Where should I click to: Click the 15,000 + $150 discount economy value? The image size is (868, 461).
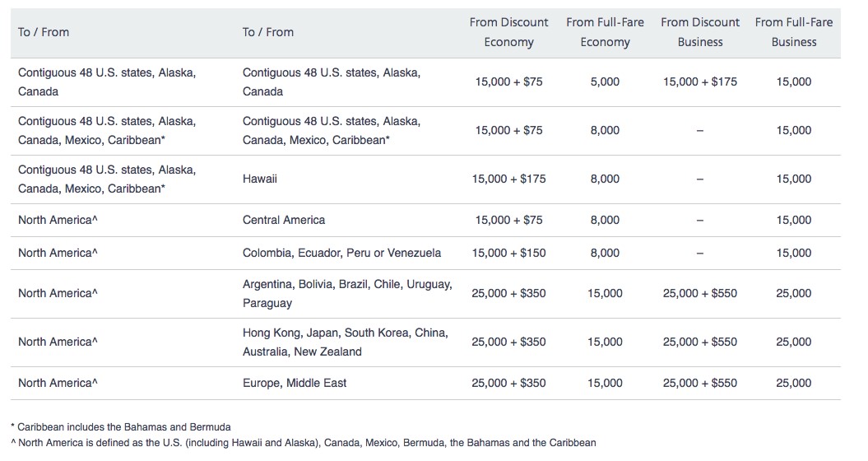tap(508, 254)
